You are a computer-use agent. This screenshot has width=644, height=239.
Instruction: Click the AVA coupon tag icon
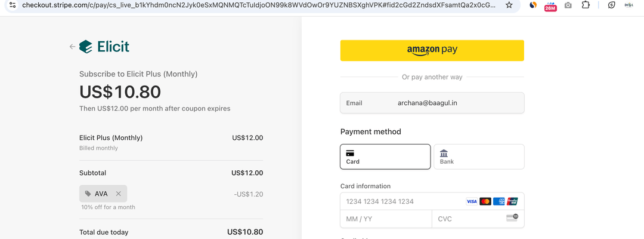[x=88, y=194]
